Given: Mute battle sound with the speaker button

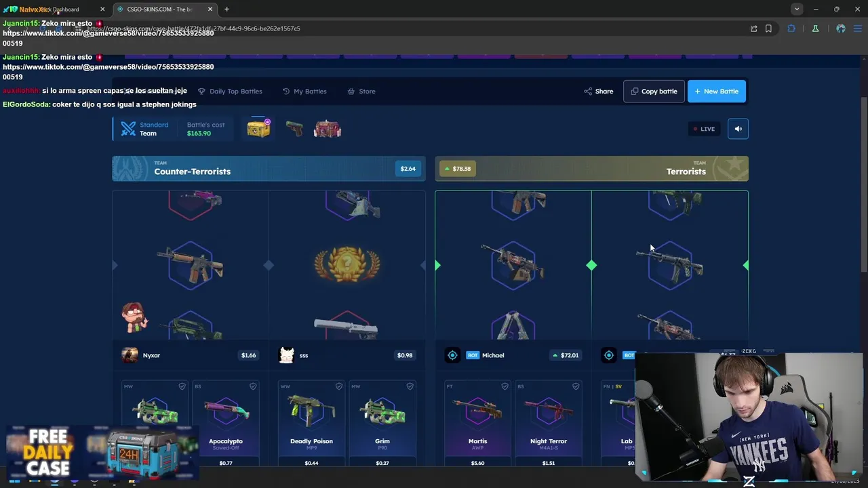Looking at the screenshot, I should [738, 129].
